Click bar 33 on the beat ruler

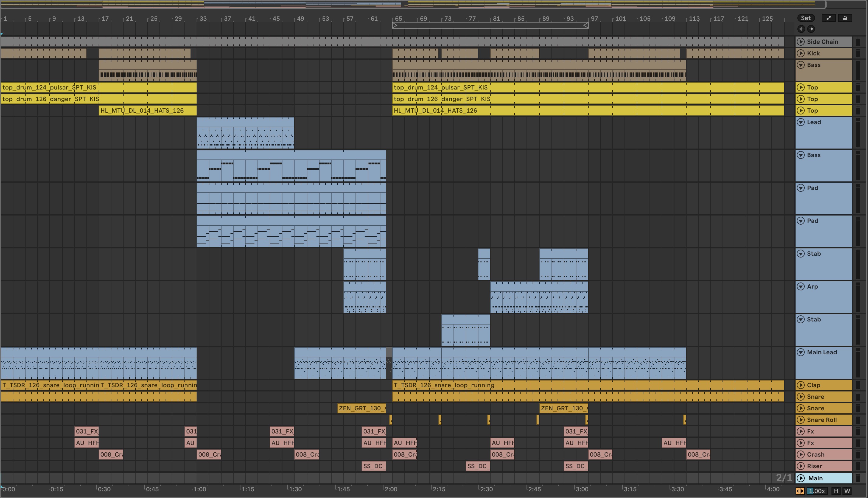tap(203, 19)
